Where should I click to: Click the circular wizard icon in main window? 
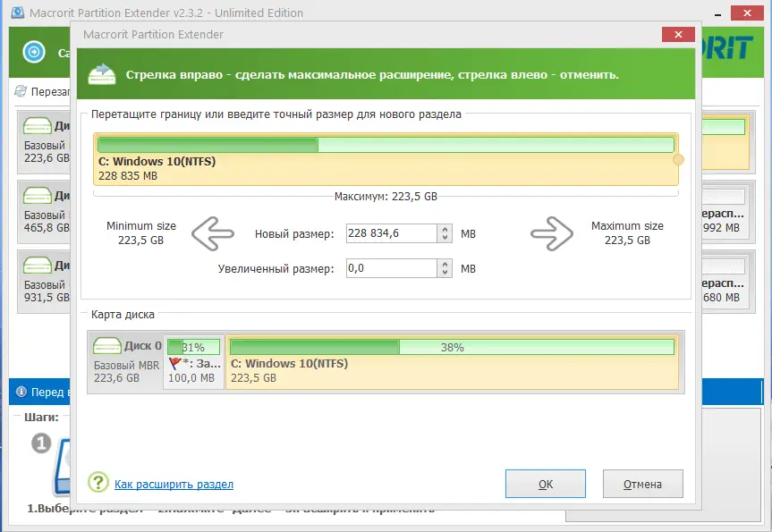(34, 52)
